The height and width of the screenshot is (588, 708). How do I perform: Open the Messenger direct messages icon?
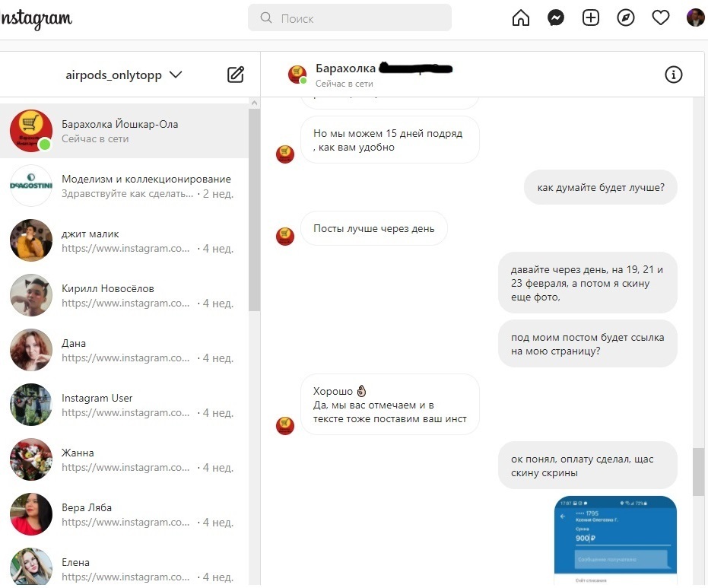point(556,18)
